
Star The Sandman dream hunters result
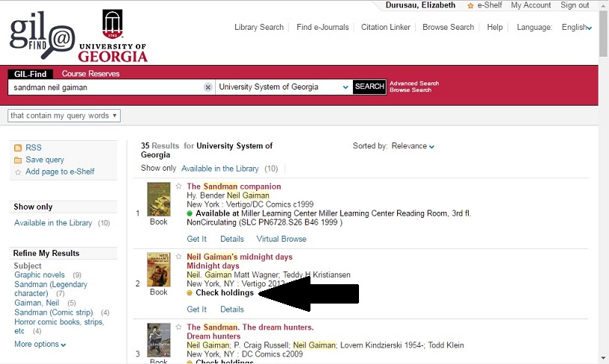click(179, 327)
